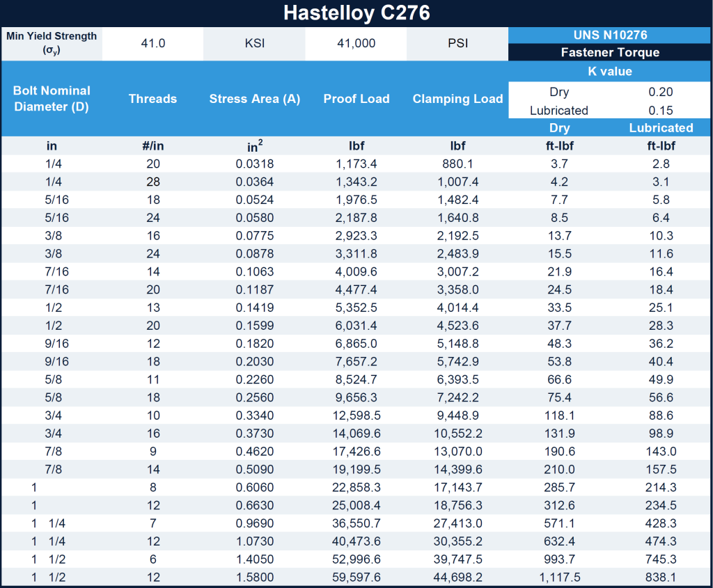Click the lubricated K value "0.15"
This screenshot has width=713, height=588.
pyautogui.click(x=661, y=111)
